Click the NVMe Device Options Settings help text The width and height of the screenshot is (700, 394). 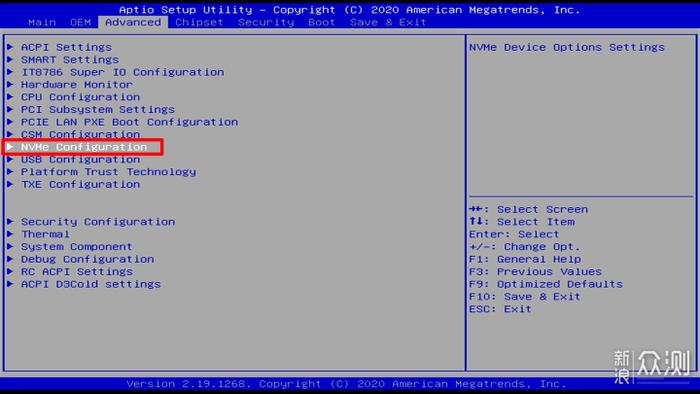pos(567,47)
